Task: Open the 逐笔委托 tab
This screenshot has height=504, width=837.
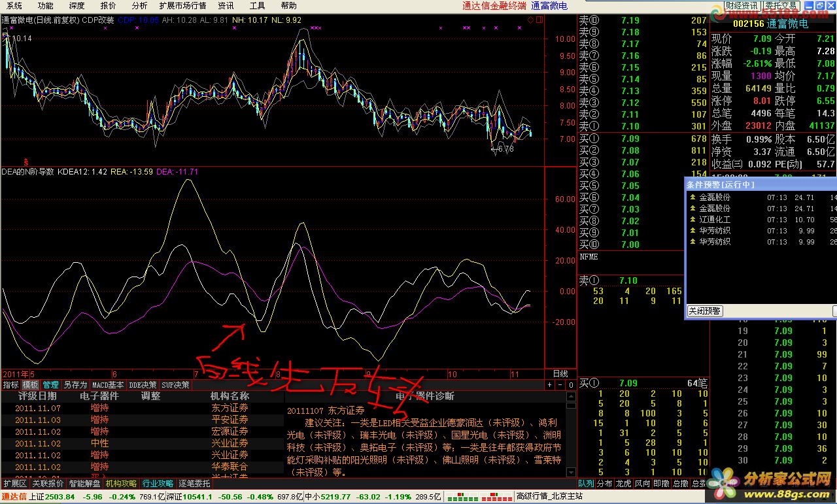Action: pos(194,484)
